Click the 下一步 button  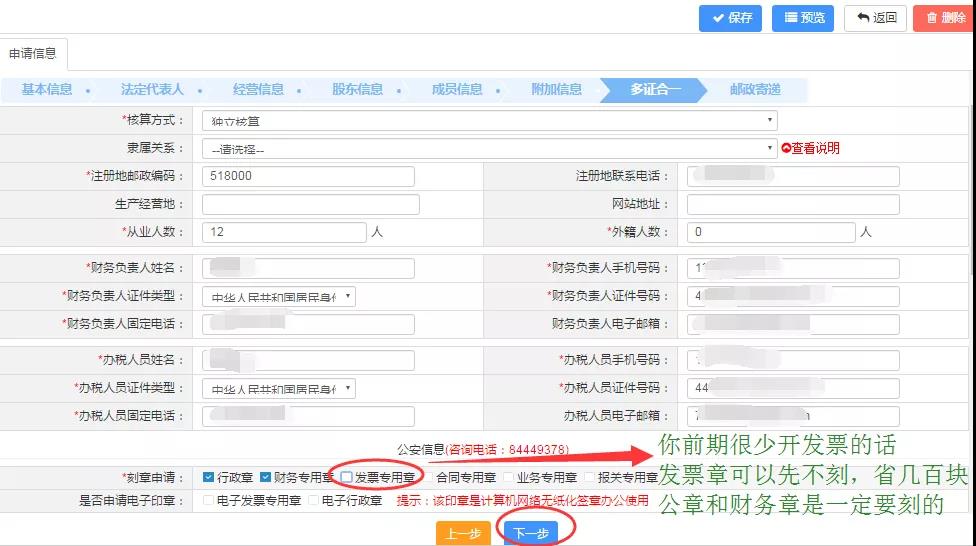click(532, 533)
